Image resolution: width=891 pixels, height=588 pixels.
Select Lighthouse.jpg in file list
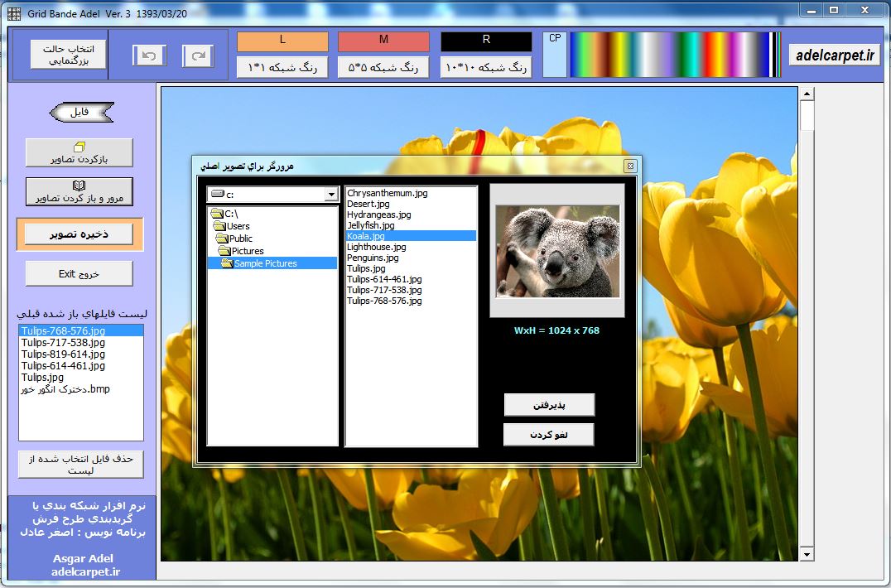coord(376,247)
